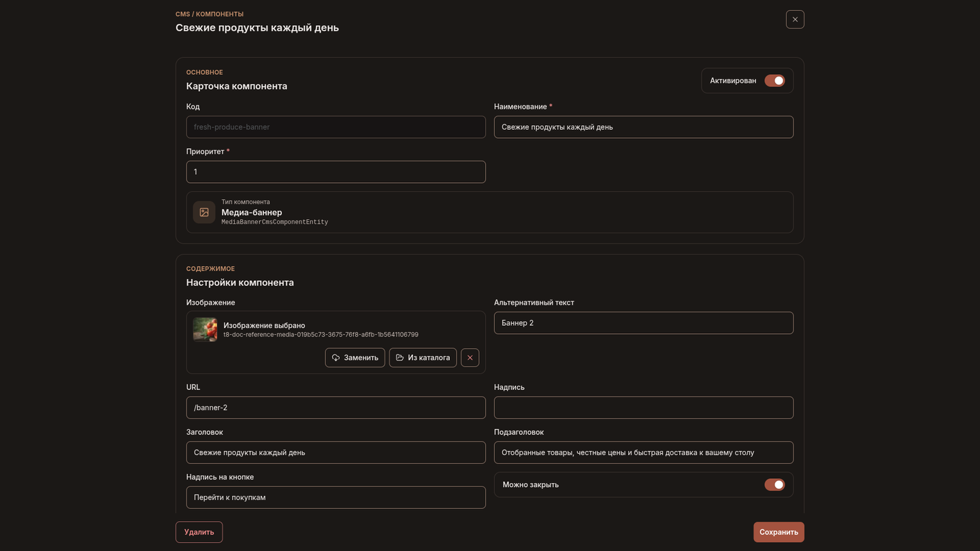The image size is (980, 551).
Task: Click the image media id text
Action: coord(321,335)
